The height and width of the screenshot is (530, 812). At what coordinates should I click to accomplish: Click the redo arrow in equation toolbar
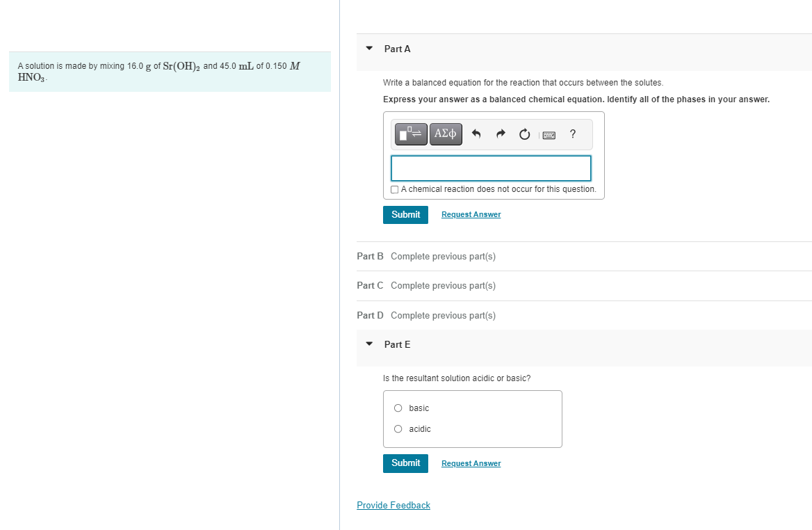501,134
